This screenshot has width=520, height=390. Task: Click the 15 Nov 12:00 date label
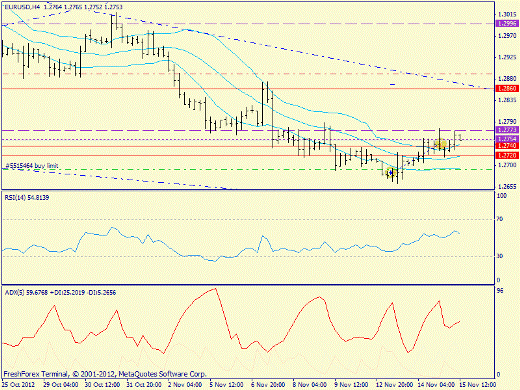[478, 384]
